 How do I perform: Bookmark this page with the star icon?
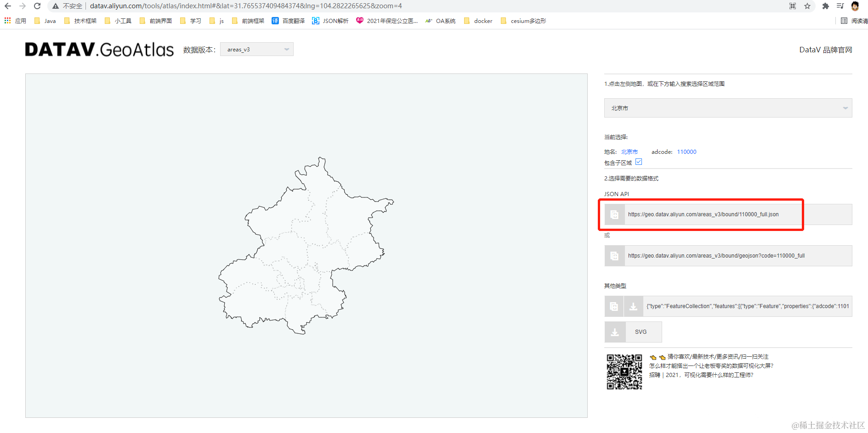[x=807, y=6]
